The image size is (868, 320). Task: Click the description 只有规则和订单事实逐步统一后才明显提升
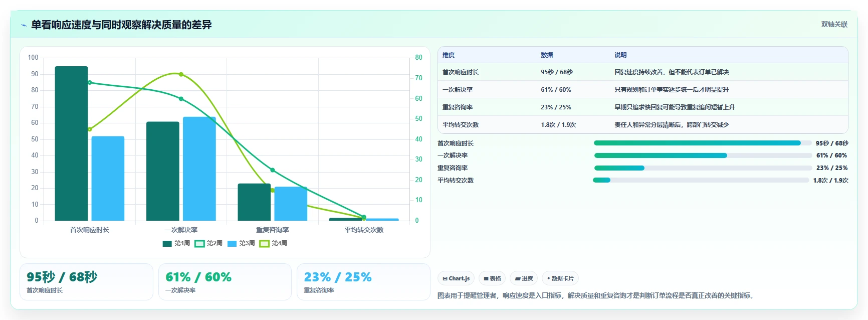tap(672, 90)
